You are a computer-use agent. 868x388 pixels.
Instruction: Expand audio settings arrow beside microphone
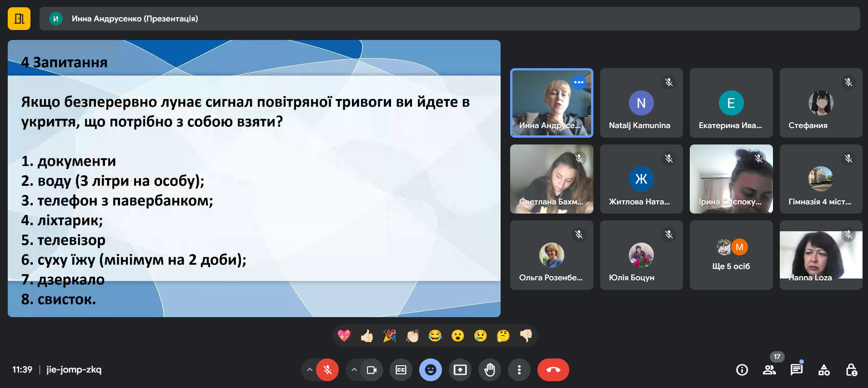(310, 370)
